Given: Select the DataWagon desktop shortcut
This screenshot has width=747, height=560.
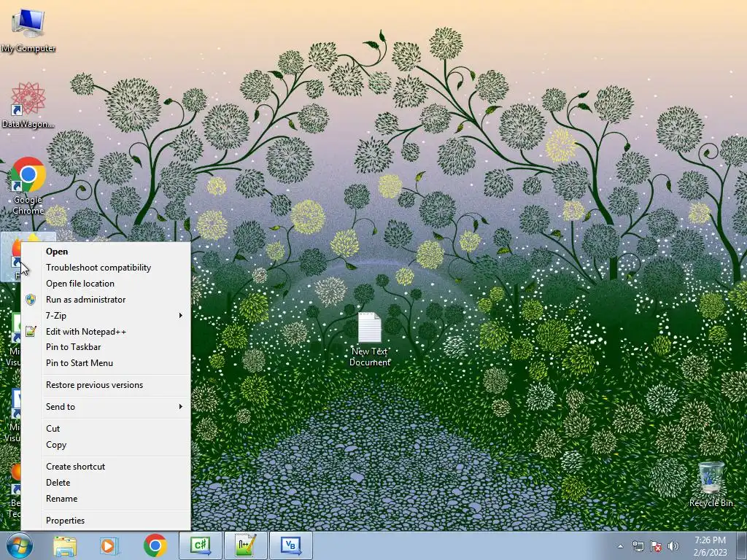Looking at the screenshot, I should click(x=28, y=105).
